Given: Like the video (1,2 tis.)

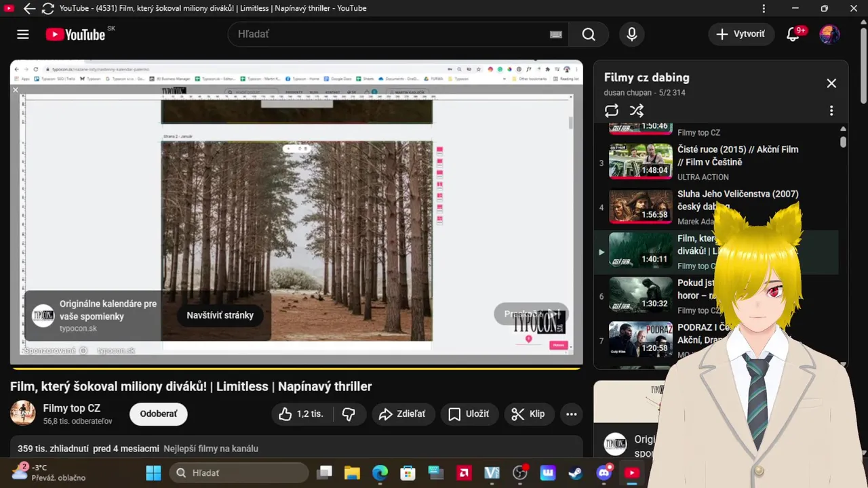Looking at the screenshot, I should coord(302,413).
